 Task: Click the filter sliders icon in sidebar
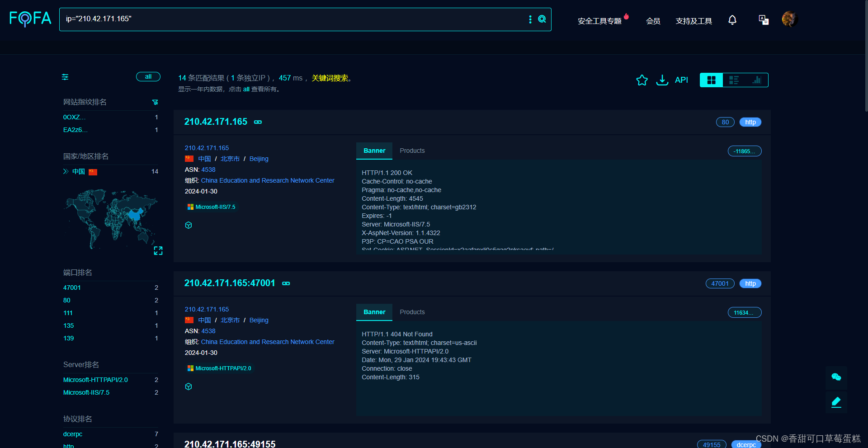click(x=65, y=77)
